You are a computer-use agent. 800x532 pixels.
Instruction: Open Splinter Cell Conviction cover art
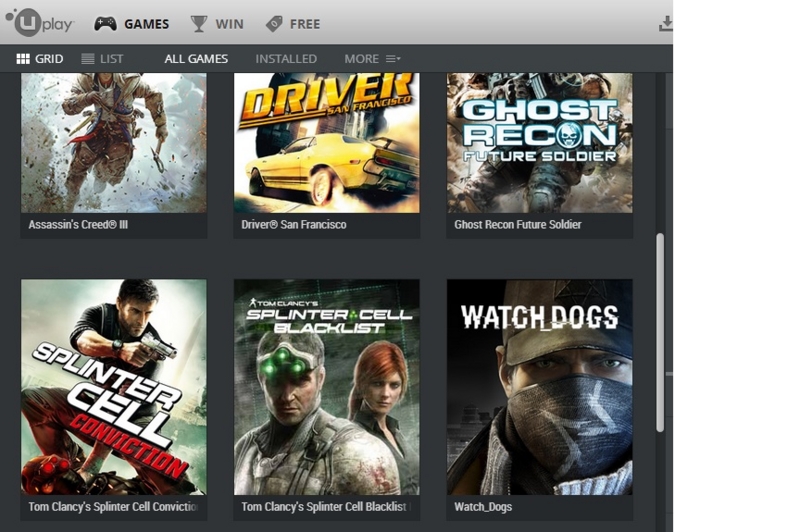[x=114, y=387]
